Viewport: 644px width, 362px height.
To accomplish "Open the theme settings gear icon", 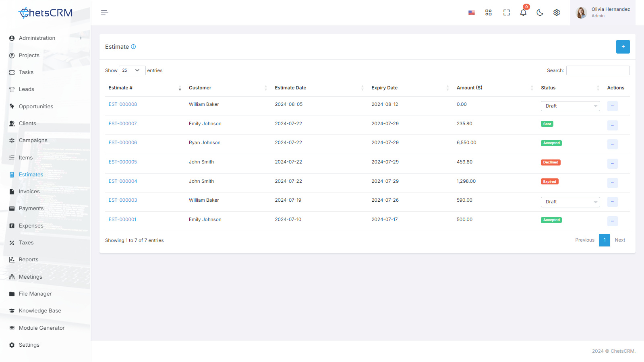I will point(557,13).
